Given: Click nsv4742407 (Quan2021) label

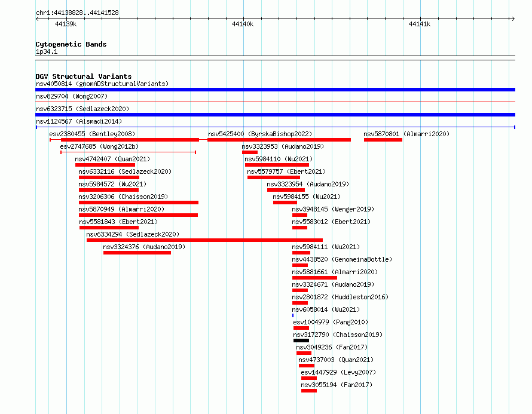Looking at the screenshot, I should click(x=112, y=159).
